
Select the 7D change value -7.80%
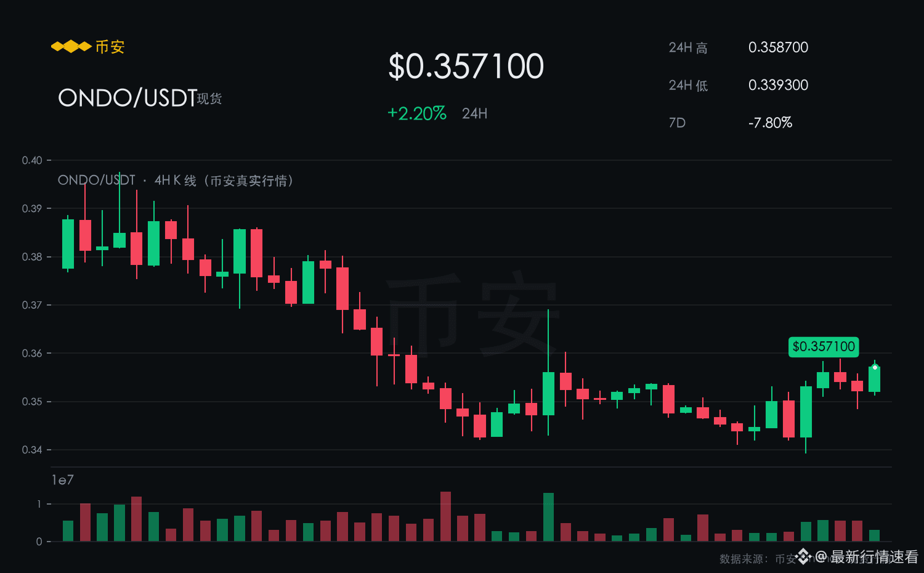770,123
